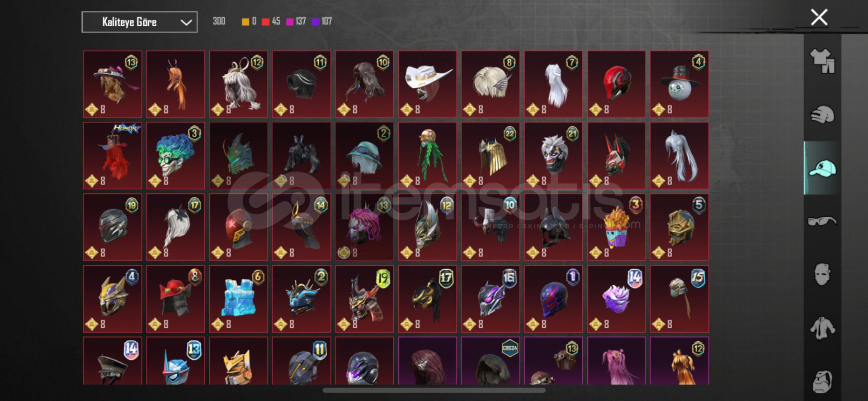Open the face mask category icon

(822, 274)
